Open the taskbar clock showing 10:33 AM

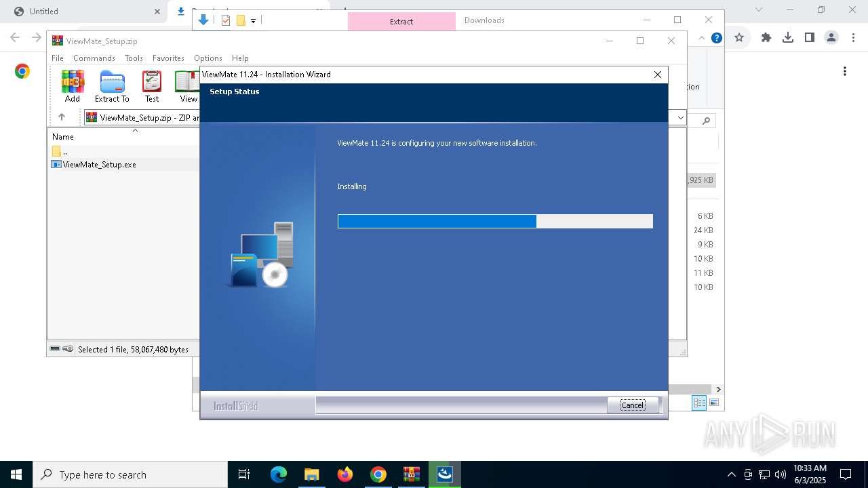click(x=810, y=474)
